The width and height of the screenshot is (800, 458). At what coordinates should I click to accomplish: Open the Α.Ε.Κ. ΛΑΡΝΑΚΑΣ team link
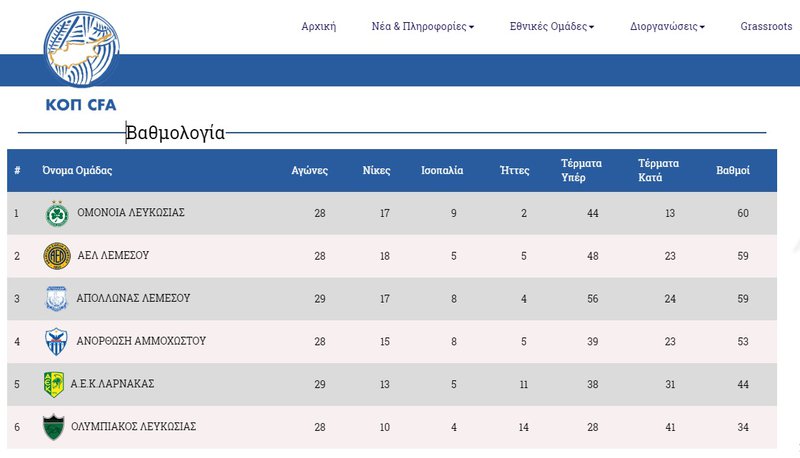click(x=112, y=384)
